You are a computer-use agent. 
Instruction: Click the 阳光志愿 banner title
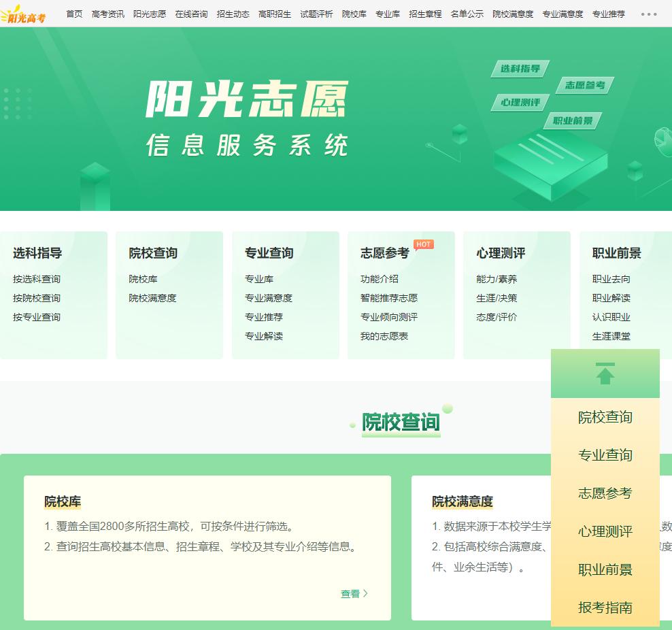247,99
